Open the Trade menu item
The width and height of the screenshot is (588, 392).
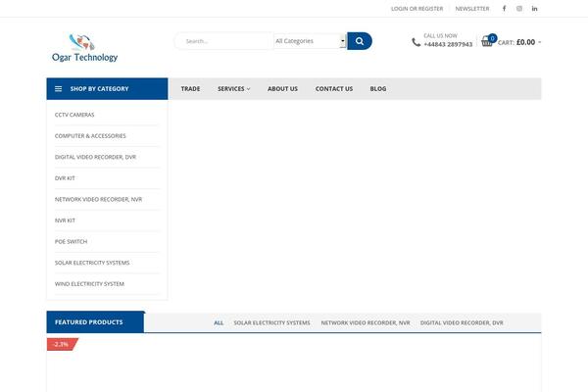pyautogui.click(x=190, y=89)
